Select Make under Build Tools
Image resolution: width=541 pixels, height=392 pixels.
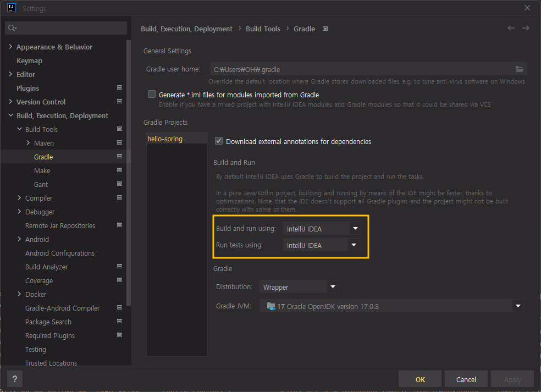[x=42, y=170]
